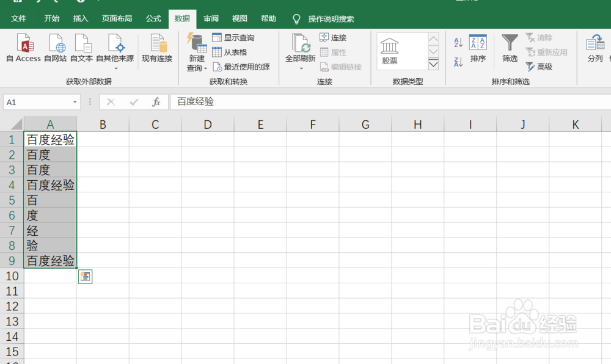Open the 文件 (File) tab

(19, 19)
